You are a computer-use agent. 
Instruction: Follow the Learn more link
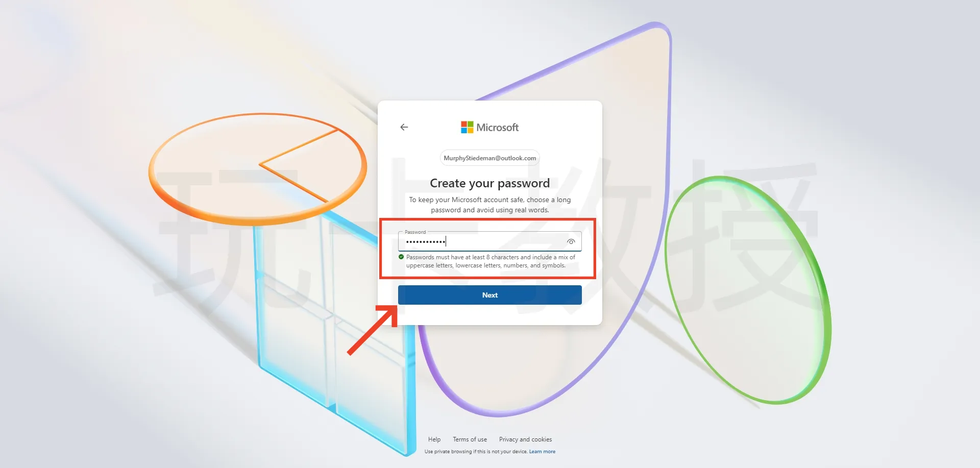(542, 452)
